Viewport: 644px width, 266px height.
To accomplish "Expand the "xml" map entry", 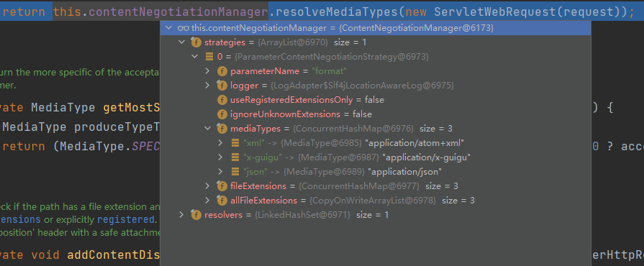I will pyautogui.click(x=221, y=143).
